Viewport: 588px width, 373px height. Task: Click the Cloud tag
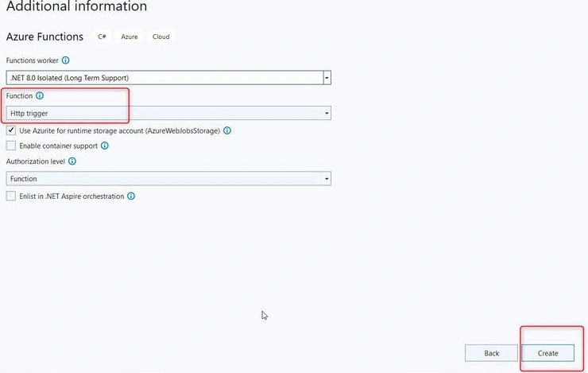point(161,37)
